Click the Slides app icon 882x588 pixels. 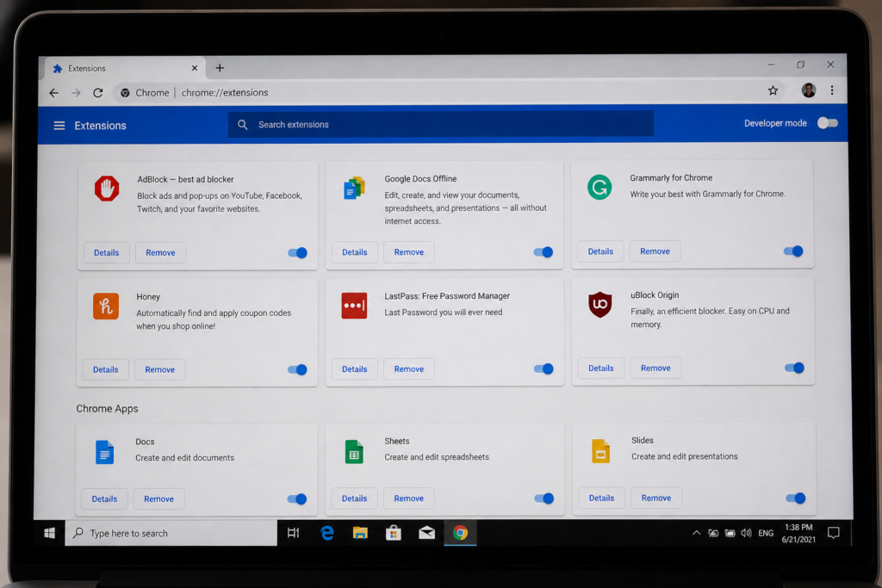click(x=600, y=451)
